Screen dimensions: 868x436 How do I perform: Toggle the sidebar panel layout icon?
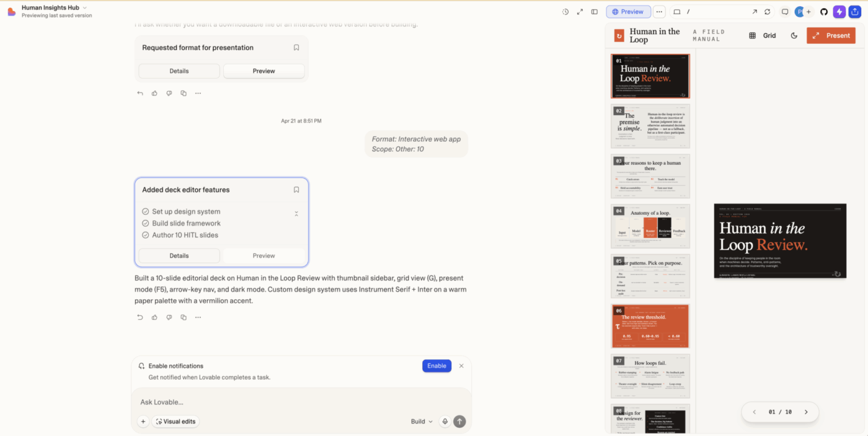[x=595, y=12]
